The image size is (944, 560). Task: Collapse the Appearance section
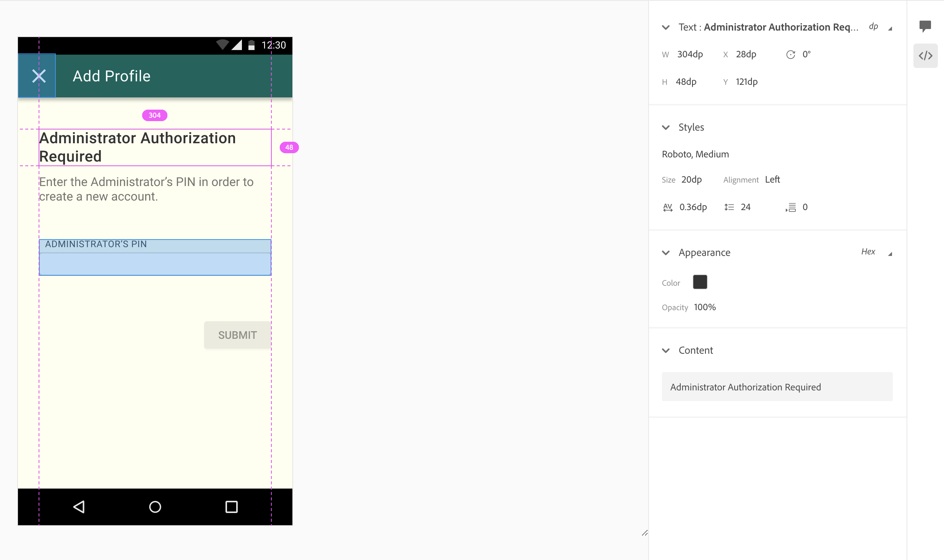pyautogui.click(x=666, y=253)
